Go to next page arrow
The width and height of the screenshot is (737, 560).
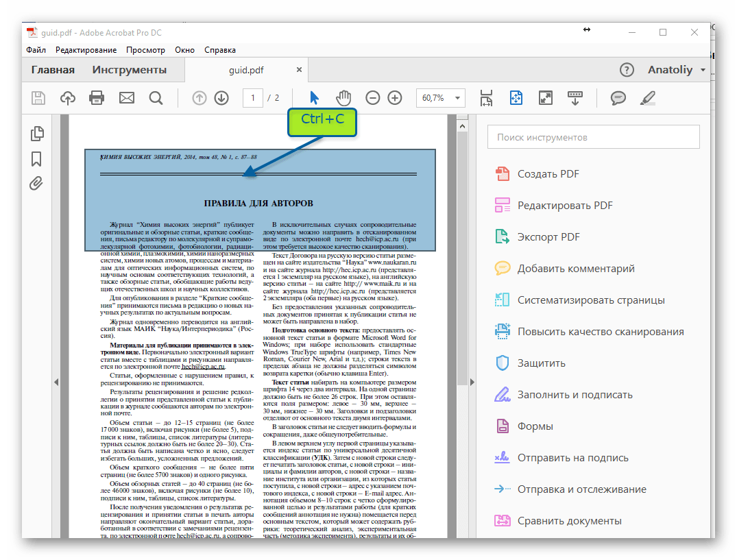[221, 98]
